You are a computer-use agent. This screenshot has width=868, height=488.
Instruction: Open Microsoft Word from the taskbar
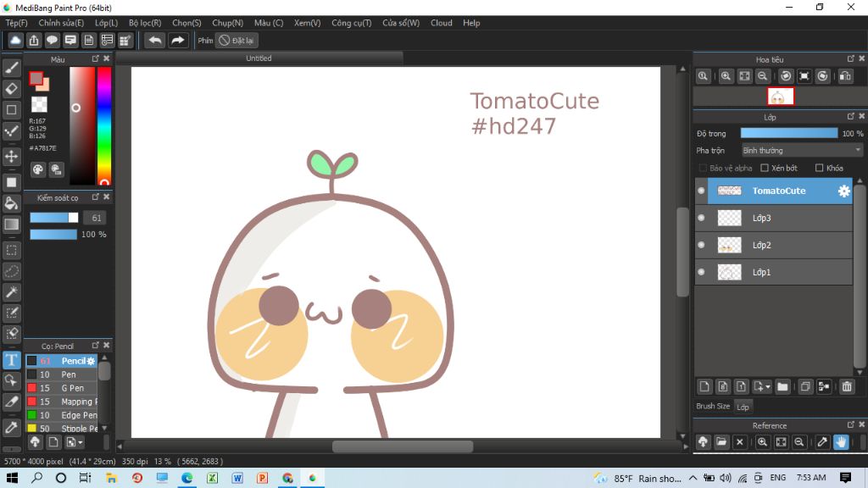[237, 478]
